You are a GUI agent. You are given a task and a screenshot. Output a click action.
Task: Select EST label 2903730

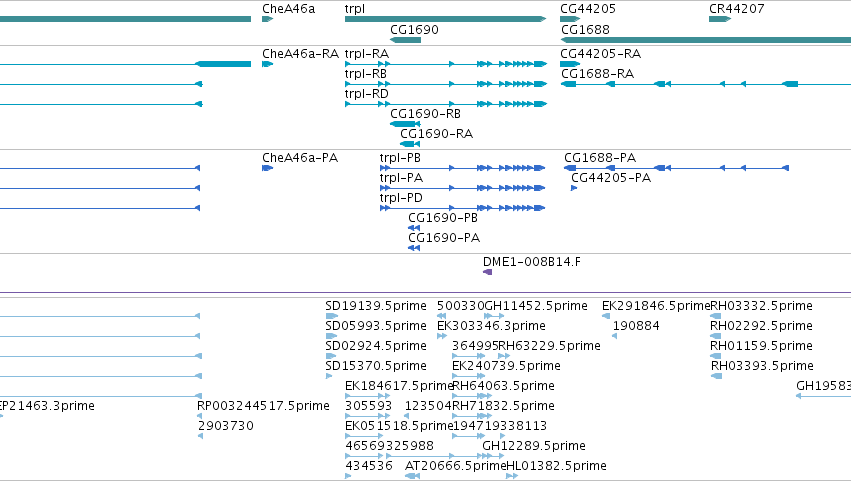pyautogui.click(x=225, y=426)
